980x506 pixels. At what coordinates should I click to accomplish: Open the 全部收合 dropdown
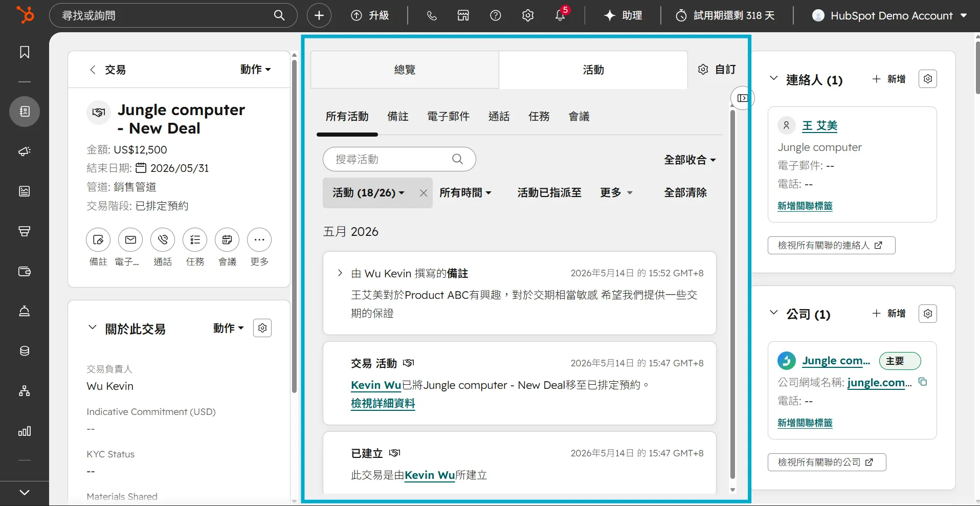click(x=690, y=160)
